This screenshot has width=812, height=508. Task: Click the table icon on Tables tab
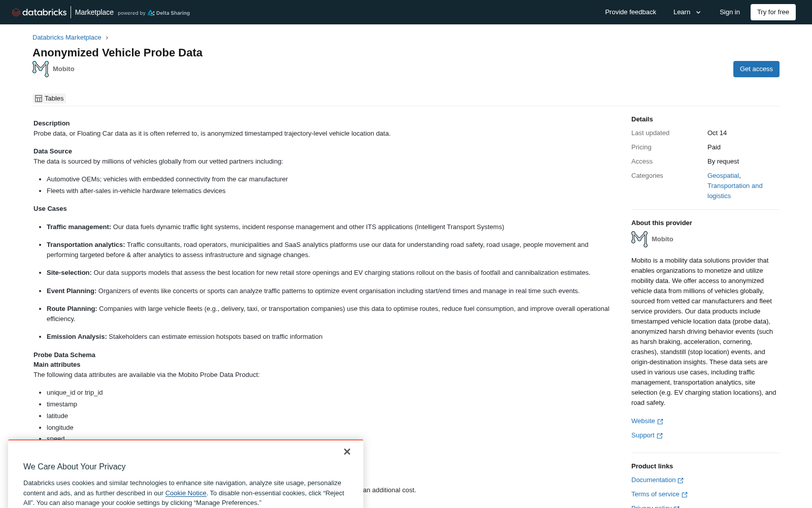tap(39, 99)
